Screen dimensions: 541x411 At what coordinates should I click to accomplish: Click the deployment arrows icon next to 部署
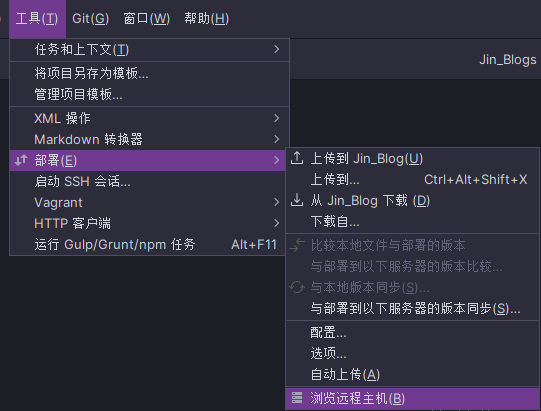[21, 160]
